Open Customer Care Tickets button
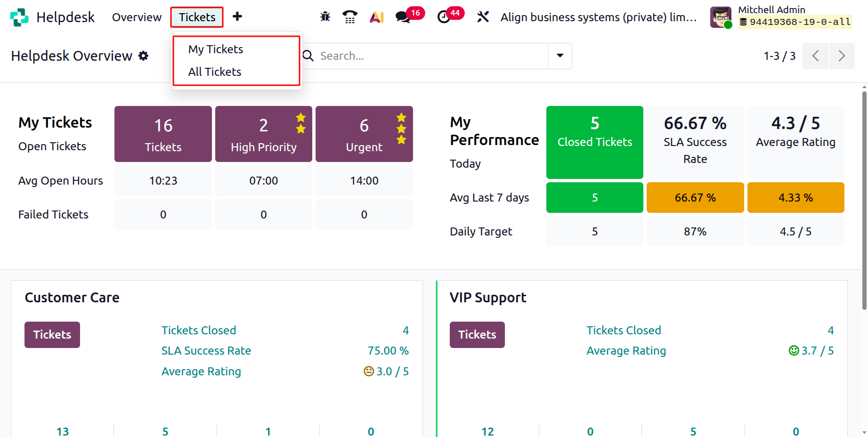The image size is (868, 437). tap(52, 335)
